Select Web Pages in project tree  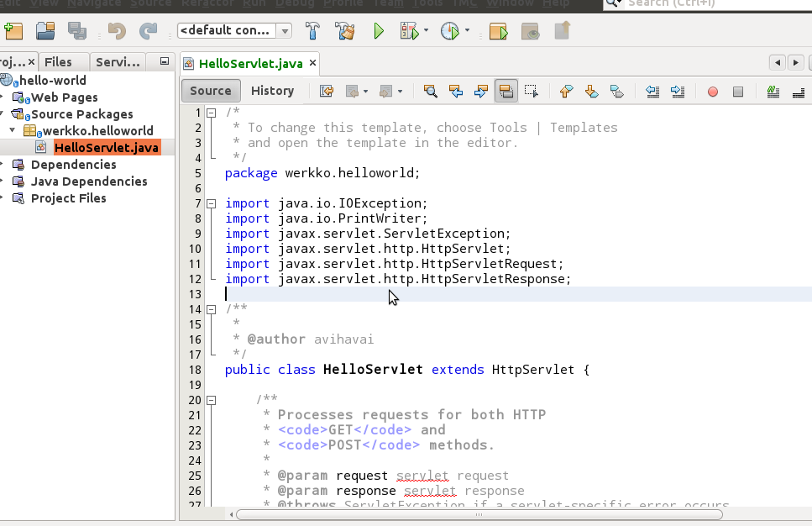[x=64, y=97]
